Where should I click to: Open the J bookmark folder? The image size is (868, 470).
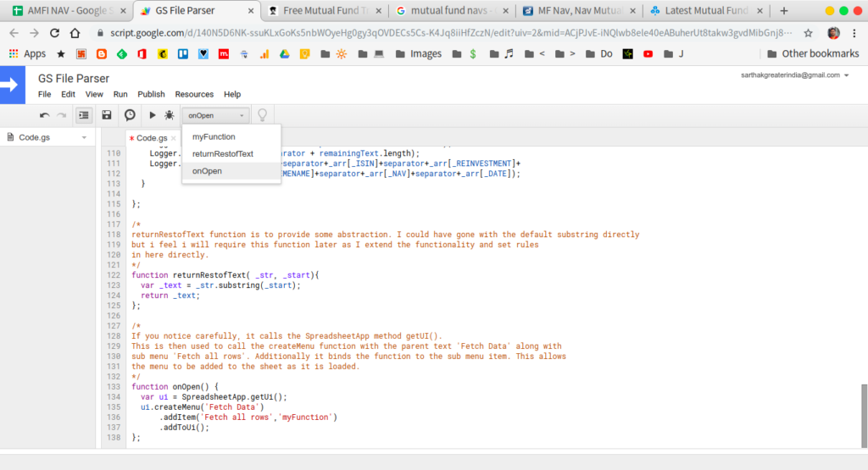[x=674, y=53]
